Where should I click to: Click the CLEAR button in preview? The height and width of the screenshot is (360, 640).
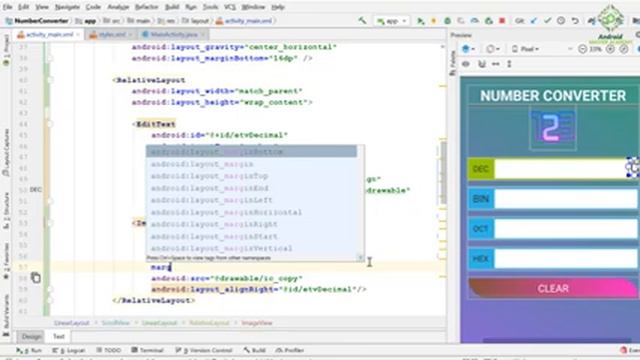pyautogui.click(x=553, y=289)
